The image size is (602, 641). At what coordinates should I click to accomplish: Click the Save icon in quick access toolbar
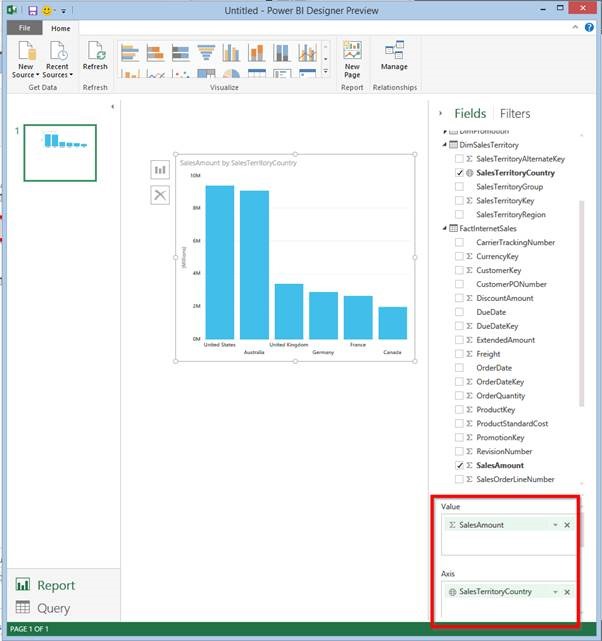coord(32,11)
